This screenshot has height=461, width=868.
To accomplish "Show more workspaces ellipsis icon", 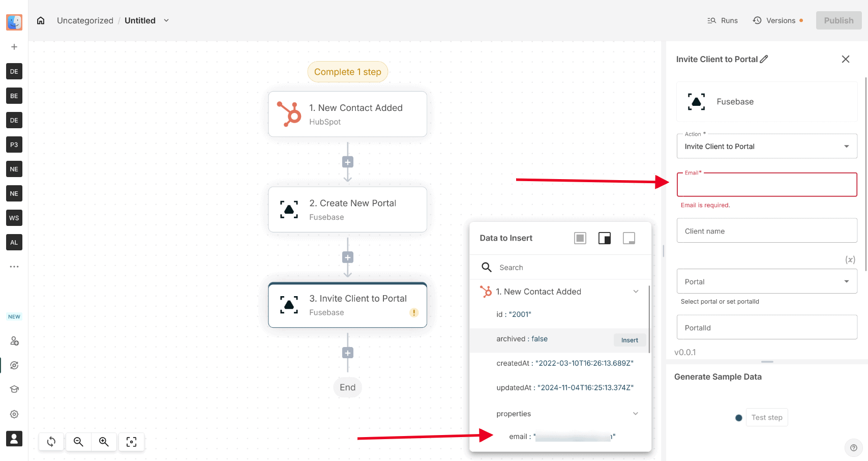I will (14, 267).
